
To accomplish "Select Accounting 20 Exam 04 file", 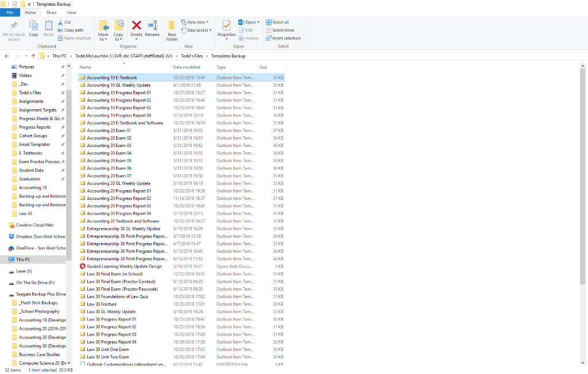I will click(109, 153).
